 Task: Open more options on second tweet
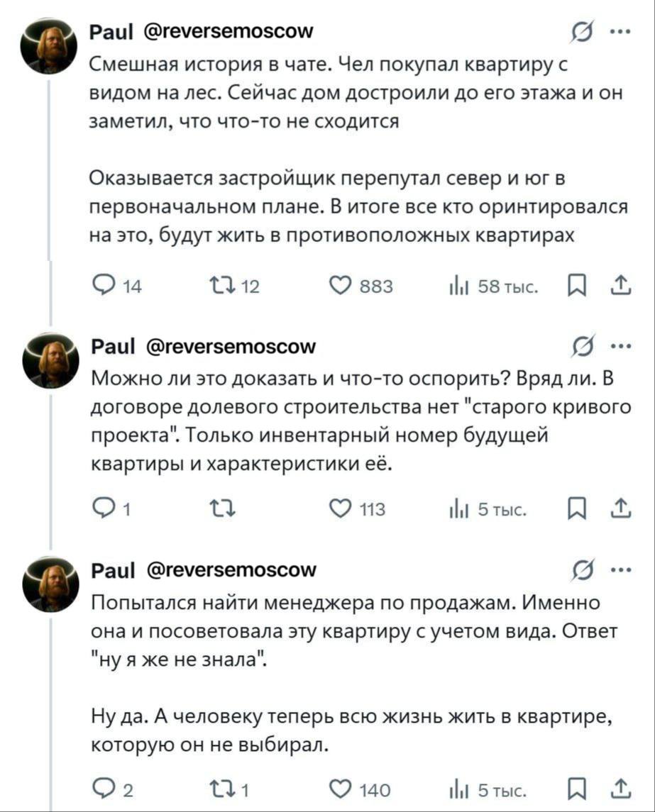(617, 346)
